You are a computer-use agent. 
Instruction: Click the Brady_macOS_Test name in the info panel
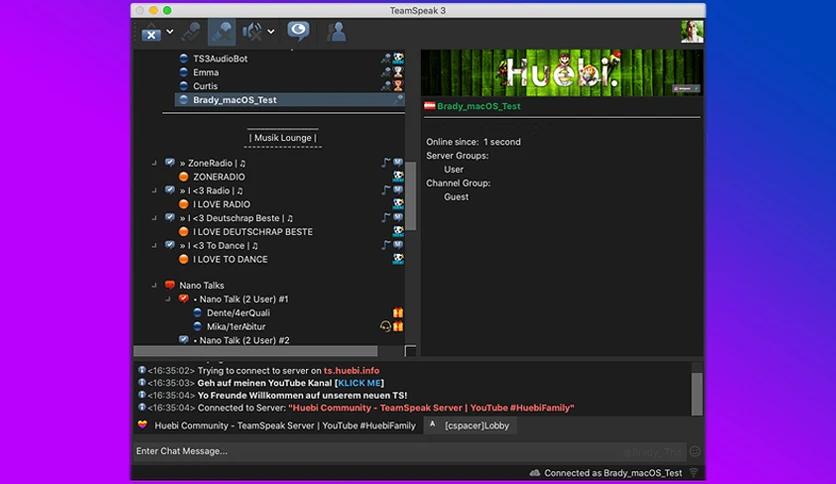pos(479,106)
